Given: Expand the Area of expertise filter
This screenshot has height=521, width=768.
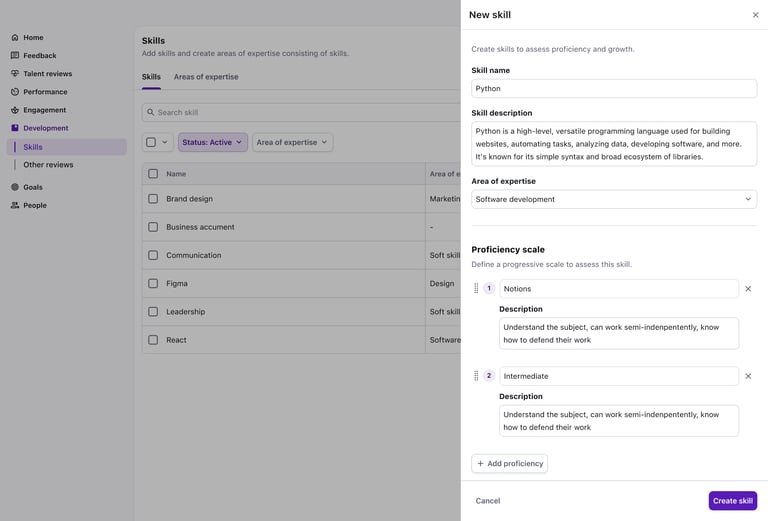Looking at the screenshot, I should [x=292, y=142].
